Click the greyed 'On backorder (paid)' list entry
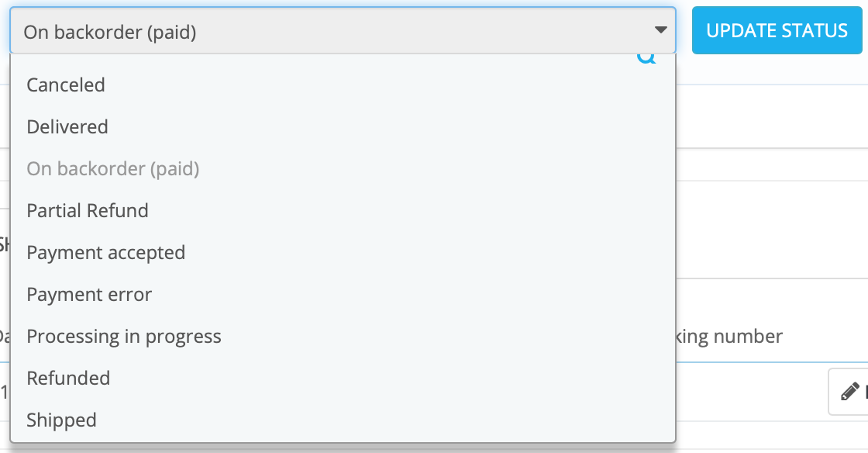Image resolution: width=868 pixels, height=453 pixels. pos(113,168)
